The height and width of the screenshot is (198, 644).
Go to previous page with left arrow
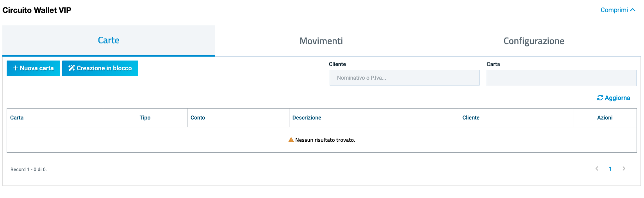[x=597, y=169]
